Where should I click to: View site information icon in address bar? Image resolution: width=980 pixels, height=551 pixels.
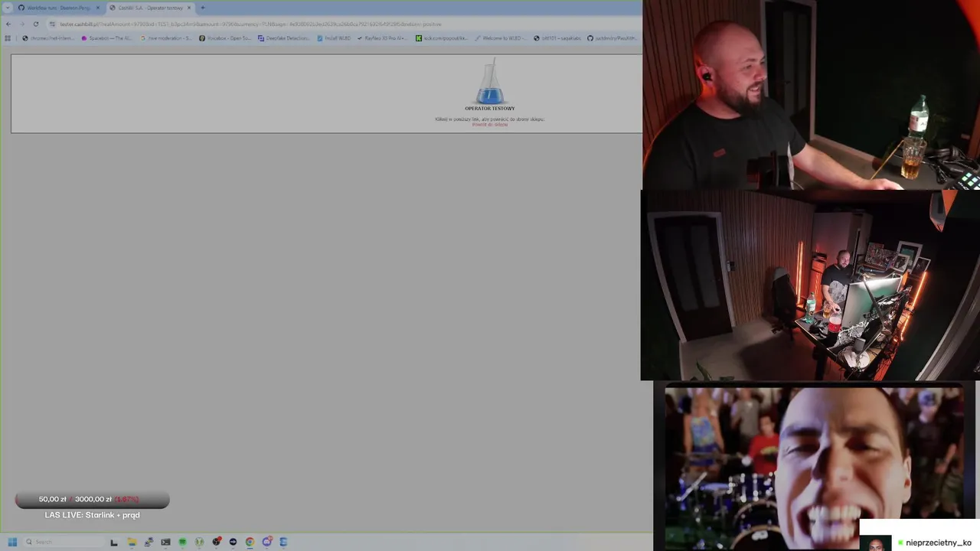click(52, 24)
